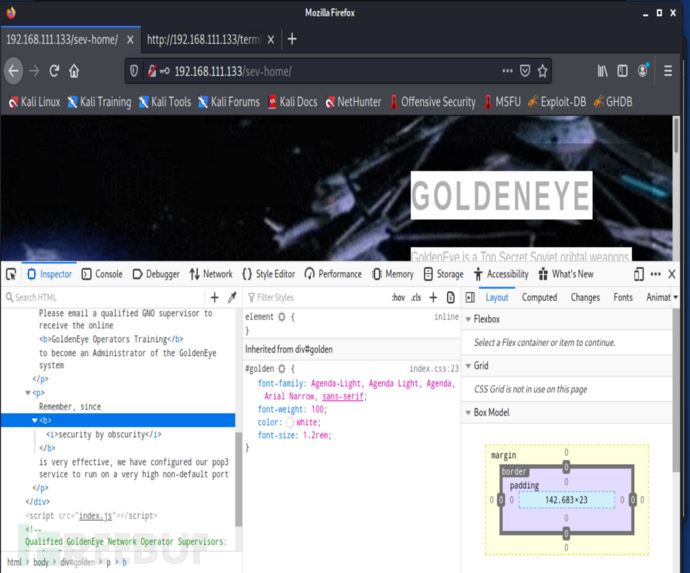This screenshot has width=690, height=573.
Task: Pick a color with the eyedropper icon
Action: pyautogui.click(x=232, y=298)
